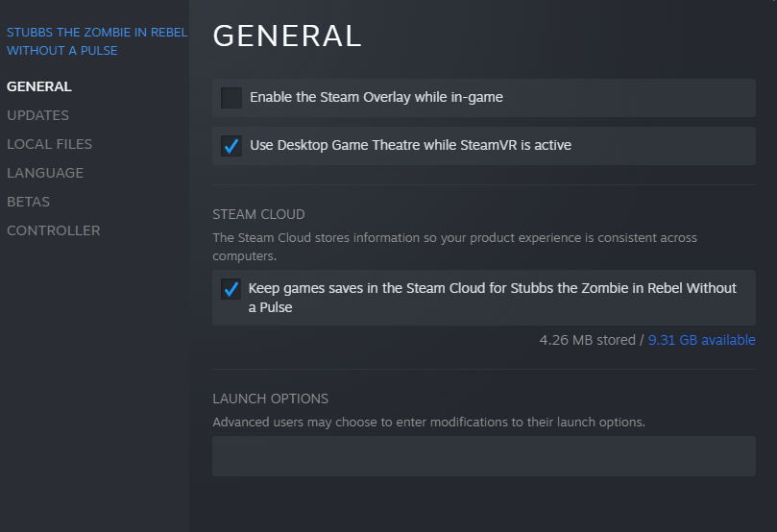Click the Stubbs the Zombie game title

(x=96, y=41)
